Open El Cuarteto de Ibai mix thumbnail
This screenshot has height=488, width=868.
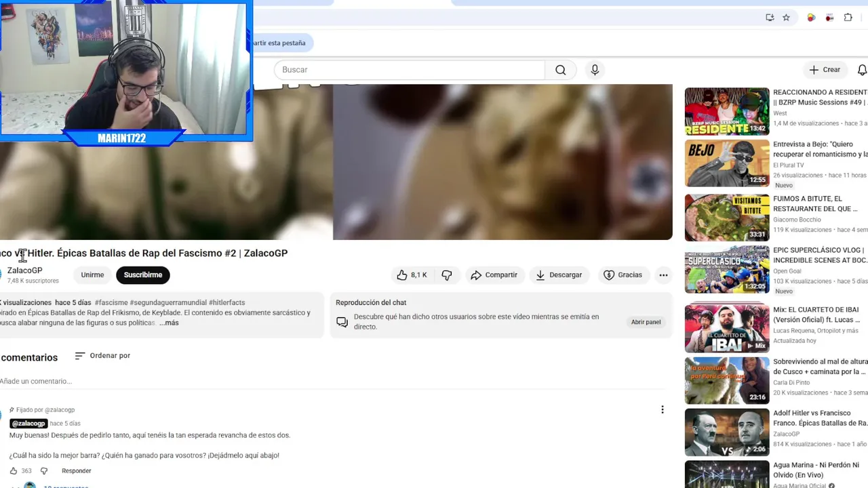click(727, 328)
